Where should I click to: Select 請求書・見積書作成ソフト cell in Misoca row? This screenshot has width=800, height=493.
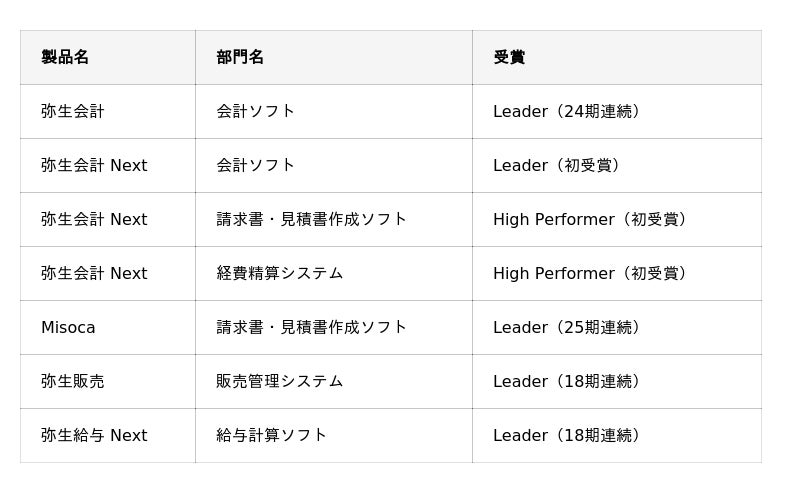[334, 328]
